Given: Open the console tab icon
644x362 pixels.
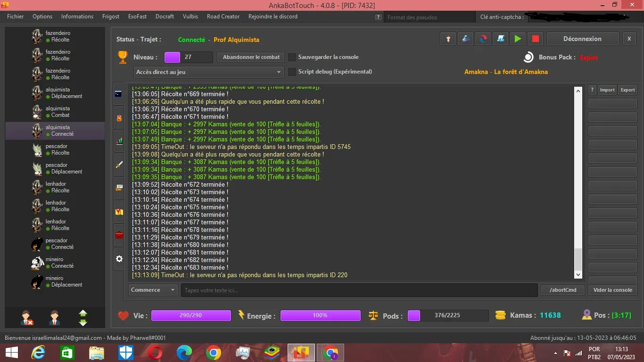Looking at the screenshot, I should pos(118,94).
